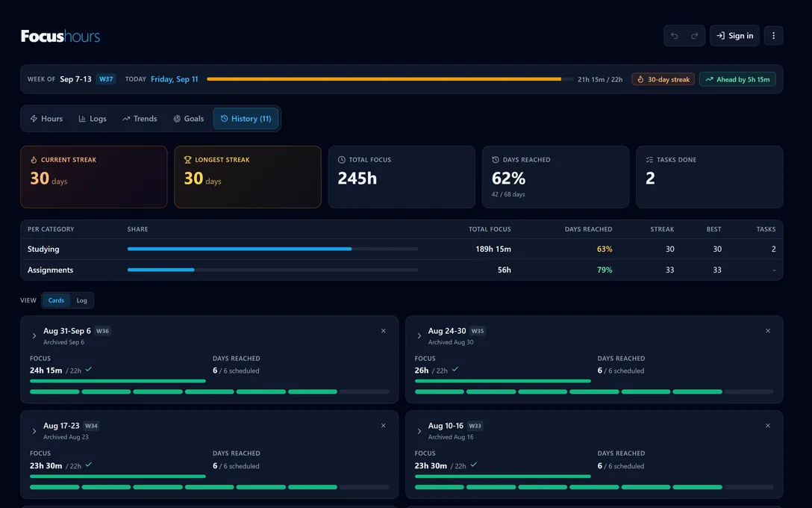Click the check mark next to 26h focus
This screenshot has height=508, width=812.
(455, 370)
